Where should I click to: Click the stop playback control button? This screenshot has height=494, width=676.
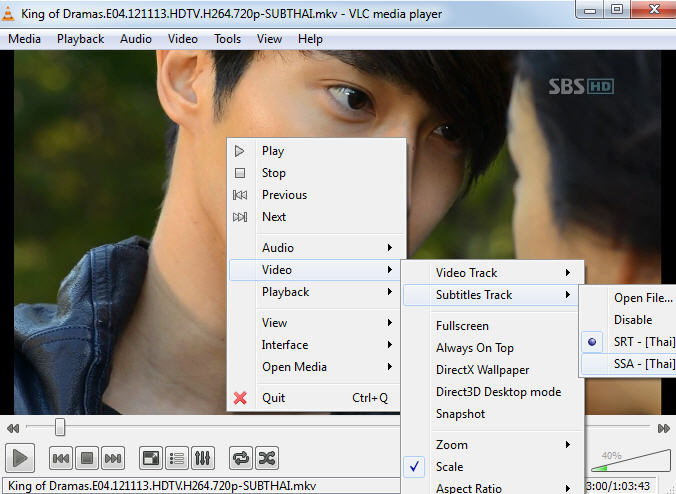click(87, 458)
